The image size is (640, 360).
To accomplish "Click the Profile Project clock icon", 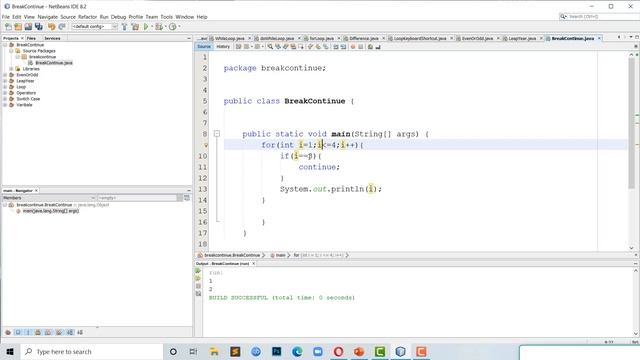I will tap(173, 27).
